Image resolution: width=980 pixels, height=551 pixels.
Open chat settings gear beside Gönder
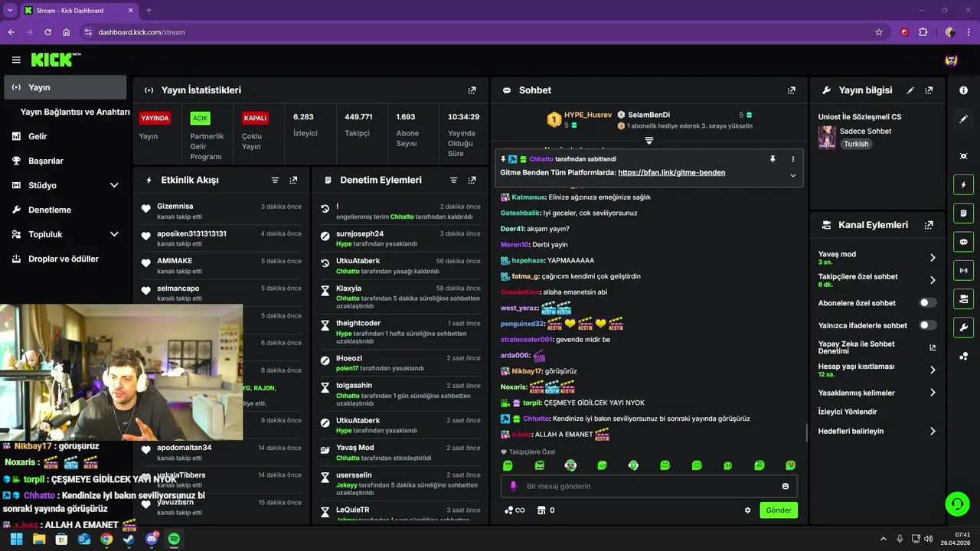(x=747, y=510)
